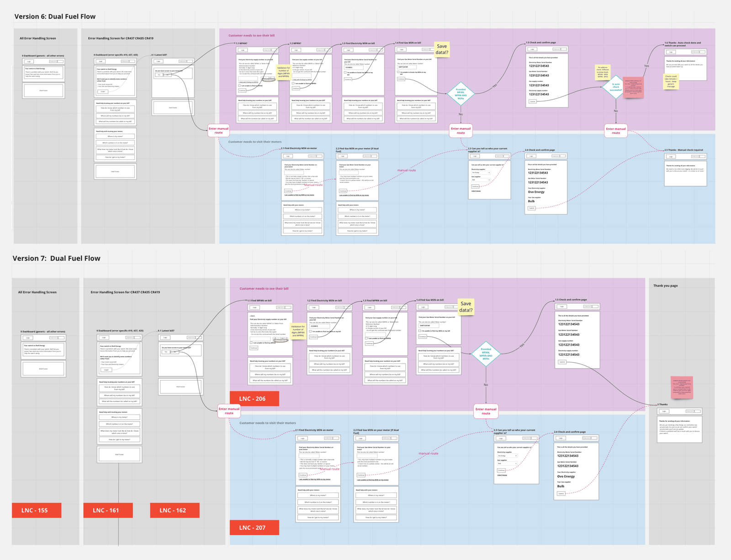Tick 'I am unable to find my MPRN' in Version 6

(293, 83)
